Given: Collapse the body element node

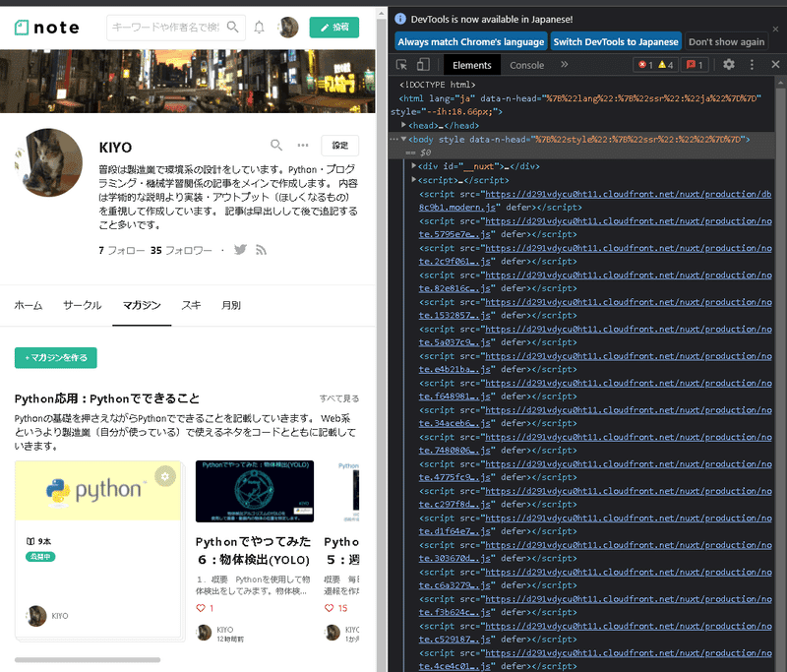Looking at the screenshot, I should pyautogui.click(x=403, y=139).
